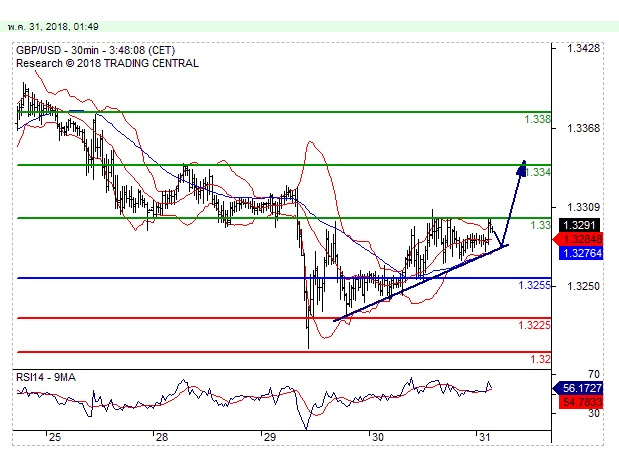Click the date axis label 25
Image resolution: width=619 pixels, height=455 pixels.
coord(55,437)
